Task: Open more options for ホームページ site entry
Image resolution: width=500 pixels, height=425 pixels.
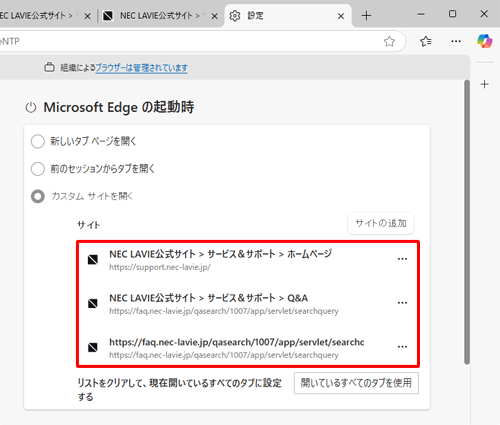Action: tap(402, 259)
